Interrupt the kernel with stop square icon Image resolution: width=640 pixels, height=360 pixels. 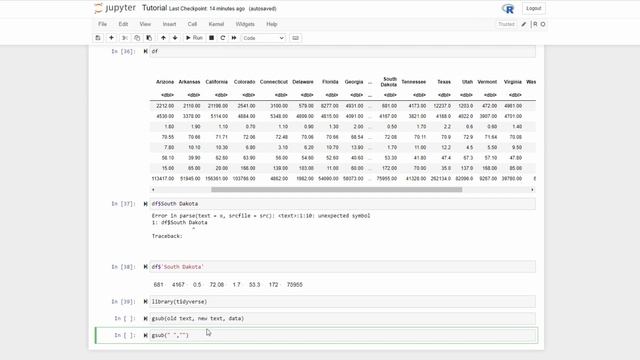pyautogui.click(x=211, y=38)
